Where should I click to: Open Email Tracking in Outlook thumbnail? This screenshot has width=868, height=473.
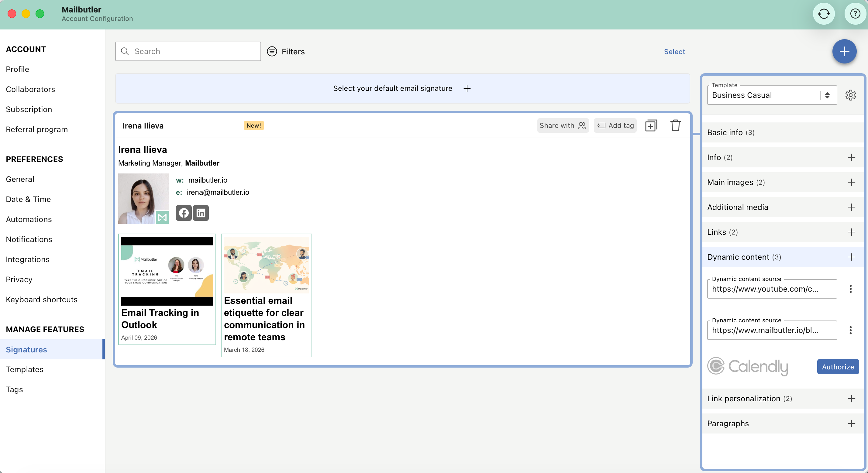click(x=167, y=271)
